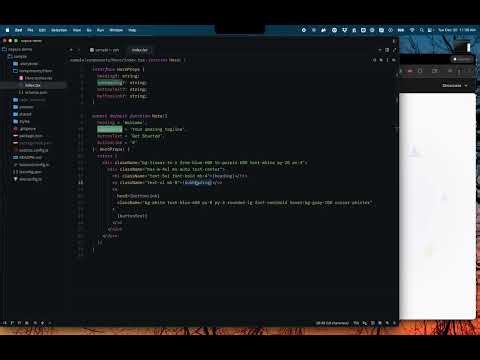
Task: Open the TSX language selector in status bar
Action: click(356, 323)
